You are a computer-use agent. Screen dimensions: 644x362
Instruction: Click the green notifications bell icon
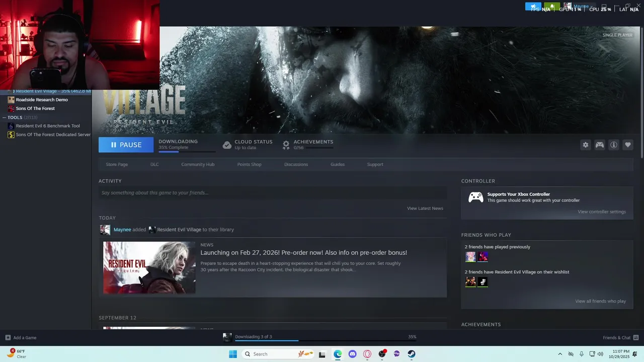point(552,7)
